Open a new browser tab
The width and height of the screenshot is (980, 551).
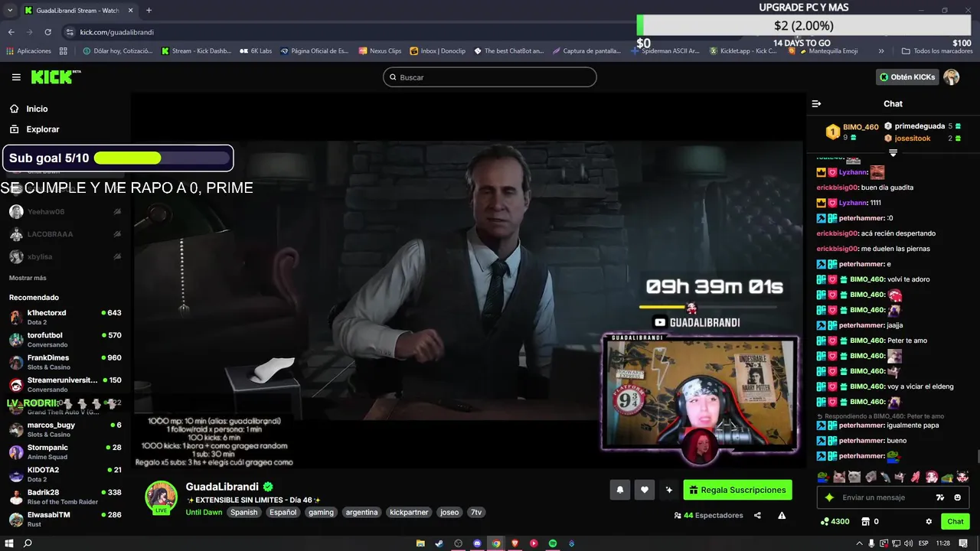click(x=149, y=11)
